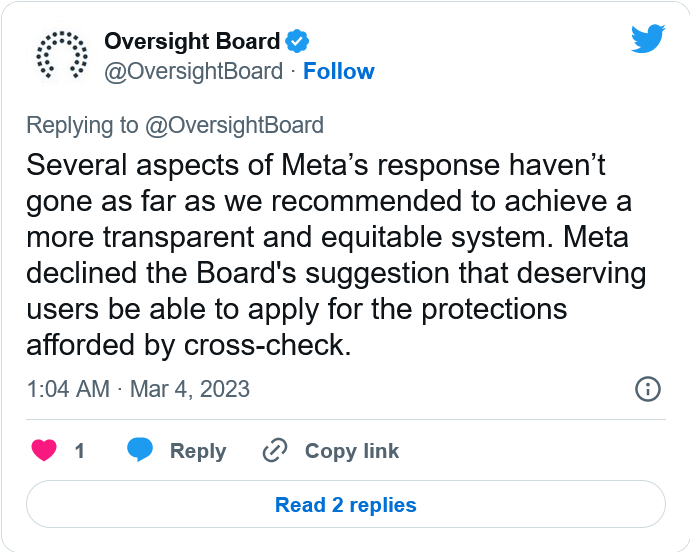Expand thread with Read 2 replies
Image resolution: width=690 pixels, height=552 pixels.
pos(346,504)
